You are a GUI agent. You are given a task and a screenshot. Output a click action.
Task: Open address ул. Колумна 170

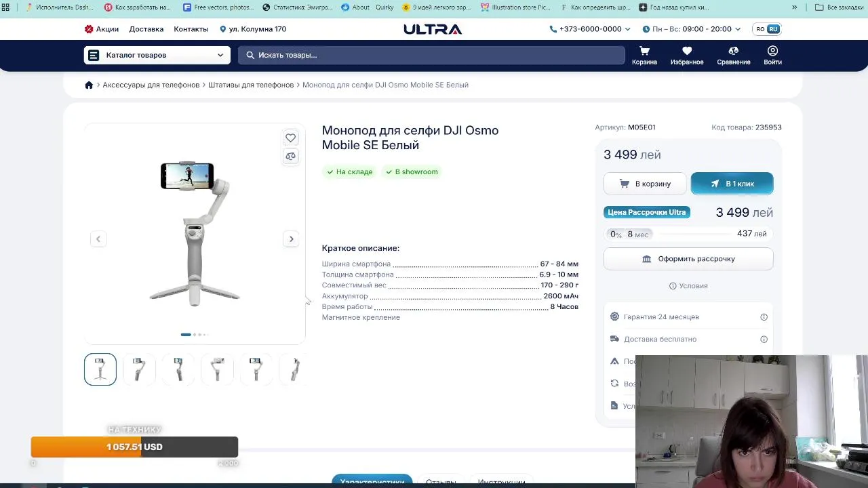tap(253, 29)
